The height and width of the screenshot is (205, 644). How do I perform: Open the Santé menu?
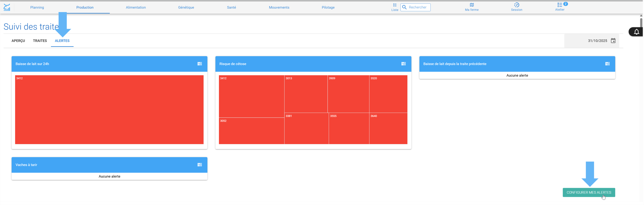(x=231, y=7)
